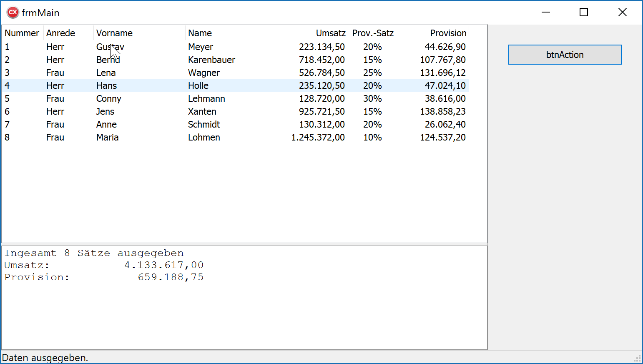The image size is (643, 364).
Task: Sort by the Umsatz column header
Action: coord(330,33)
